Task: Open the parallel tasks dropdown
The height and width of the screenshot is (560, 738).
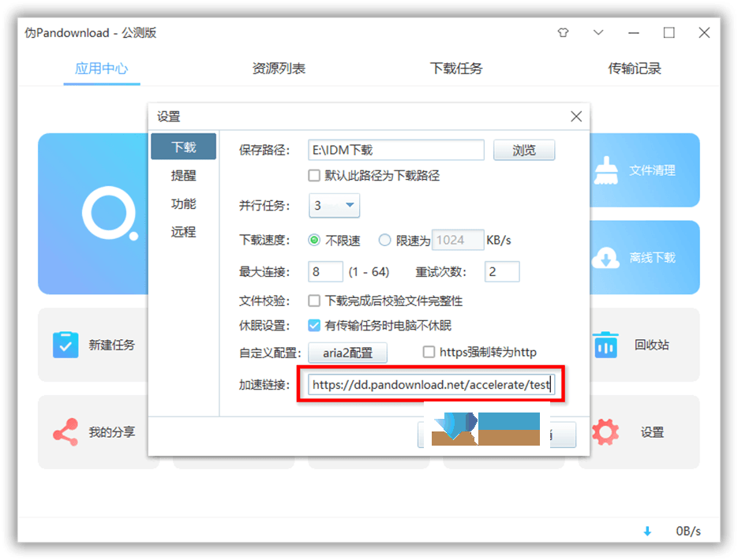Action: tap(334, 206)
